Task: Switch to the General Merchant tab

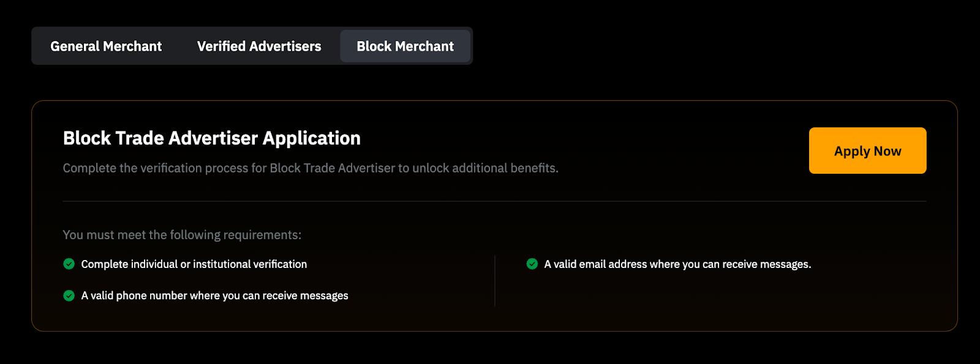Action: (106, 46)
